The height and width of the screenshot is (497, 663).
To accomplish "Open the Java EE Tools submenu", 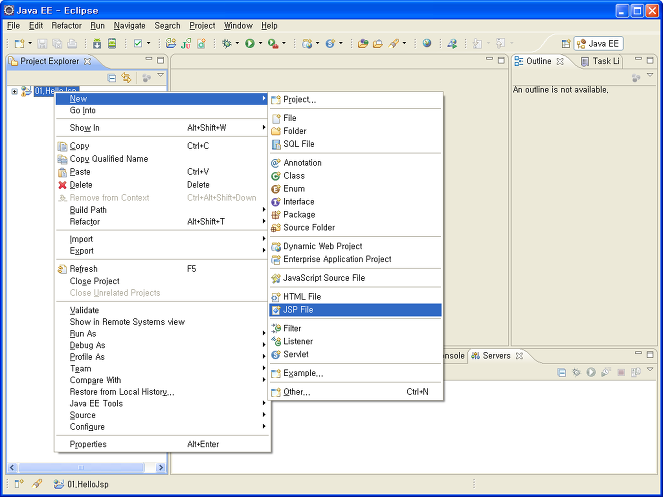I will point(162,404).
